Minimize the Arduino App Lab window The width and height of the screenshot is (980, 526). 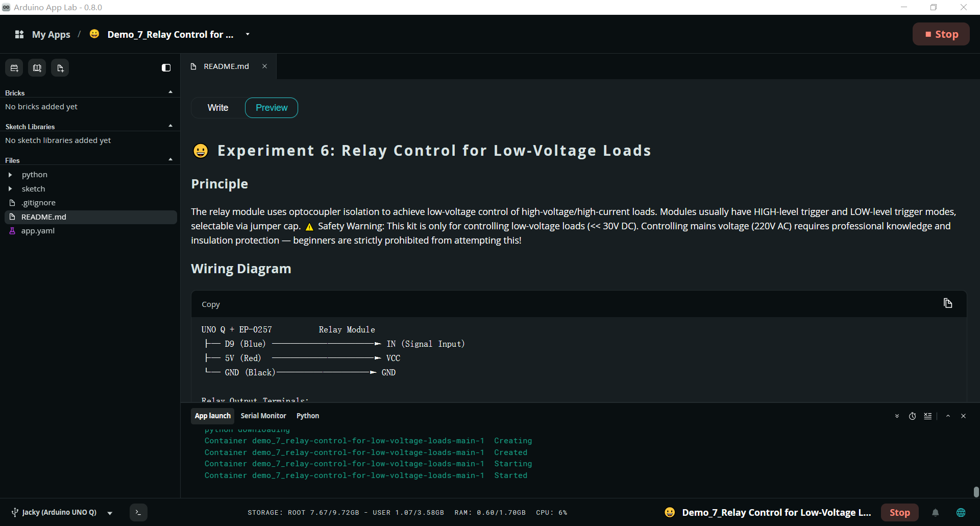pos(904,7)
